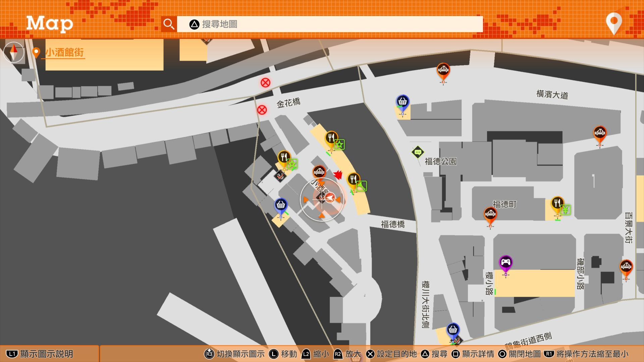Image resolution: width=644 pixels, height=362 pixels.
Task: Click the 櫻小路 street label
Action: [x=489, y=283]
